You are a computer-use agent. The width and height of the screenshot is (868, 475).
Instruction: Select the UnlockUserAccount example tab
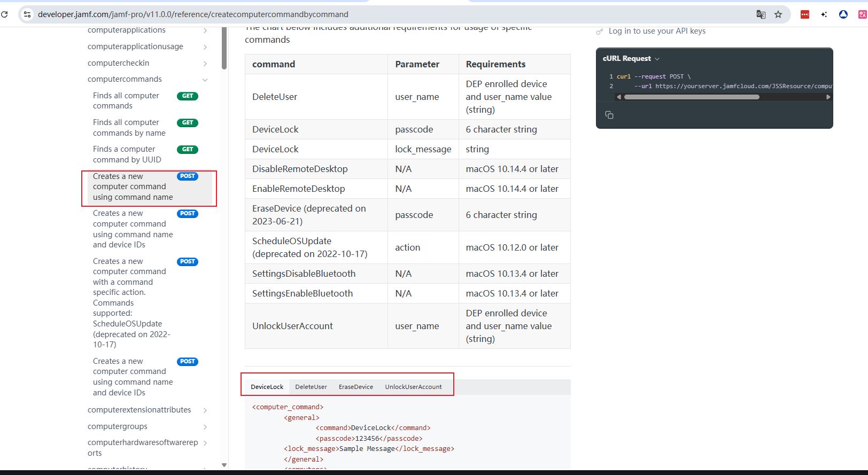click(x=413, y=387)
